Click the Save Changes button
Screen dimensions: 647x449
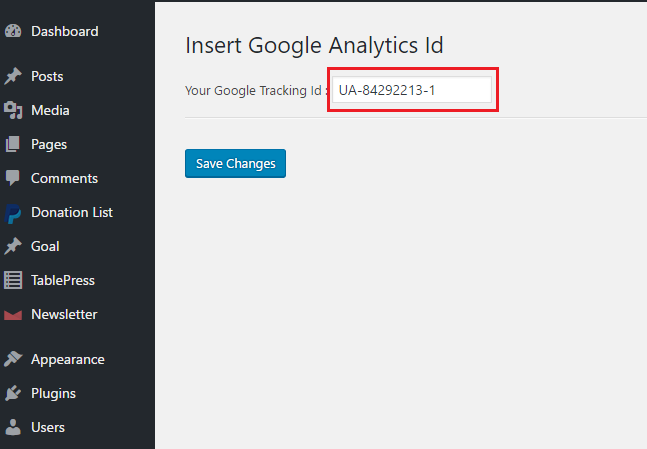point(235,163)
